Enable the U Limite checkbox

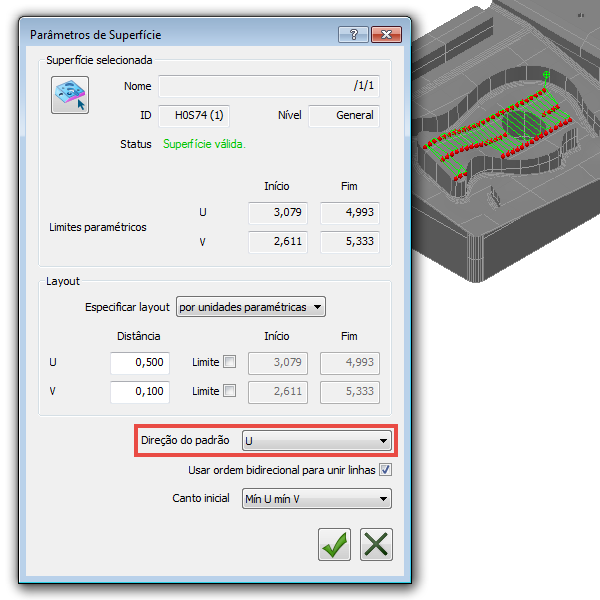[x=230, y=362]
